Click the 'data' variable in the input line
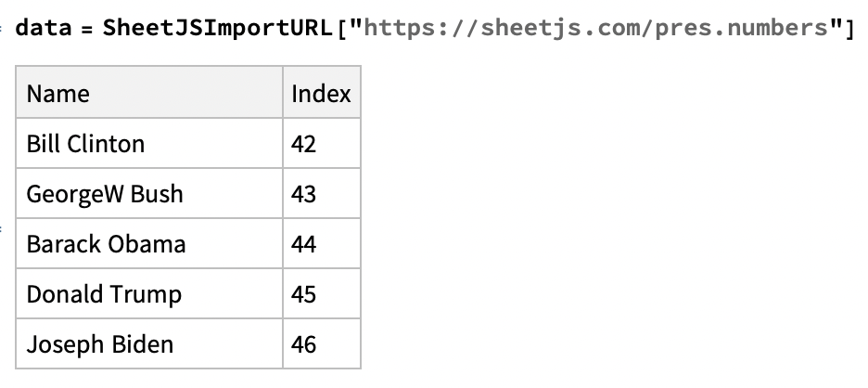 point(44,27)
